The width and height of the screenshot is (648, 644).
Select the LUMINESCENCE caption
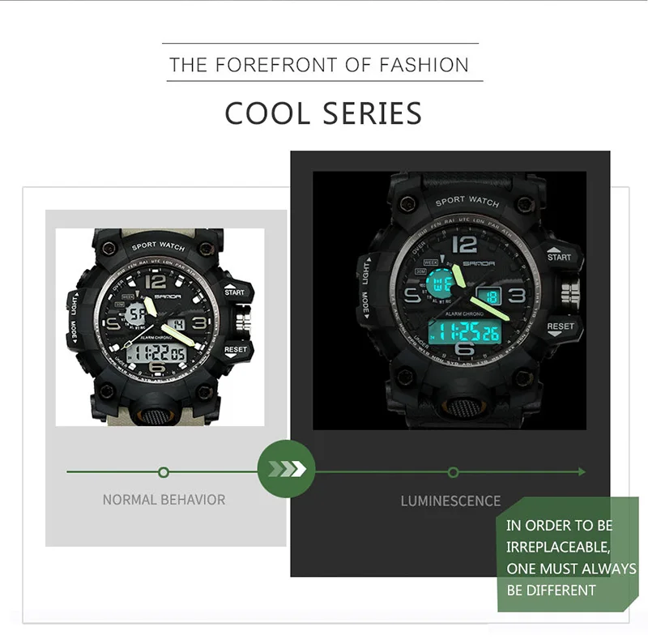pos(450,501)
